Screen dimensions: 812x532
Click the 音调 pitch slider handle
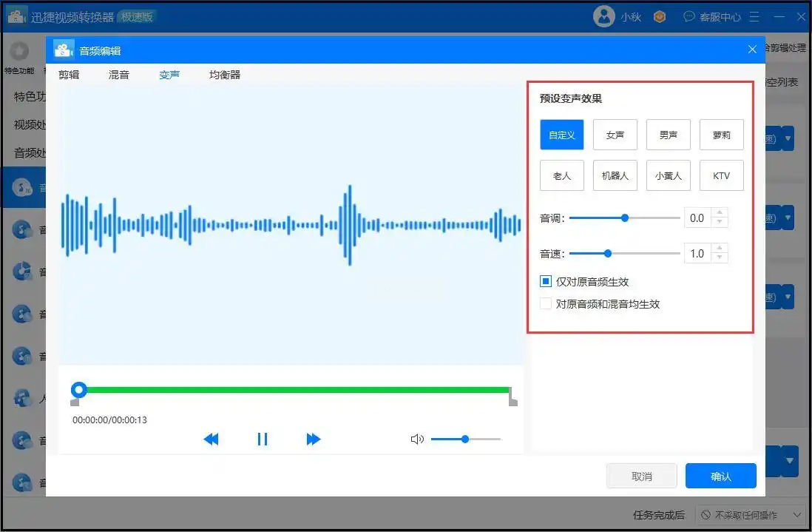pos(625,218)
